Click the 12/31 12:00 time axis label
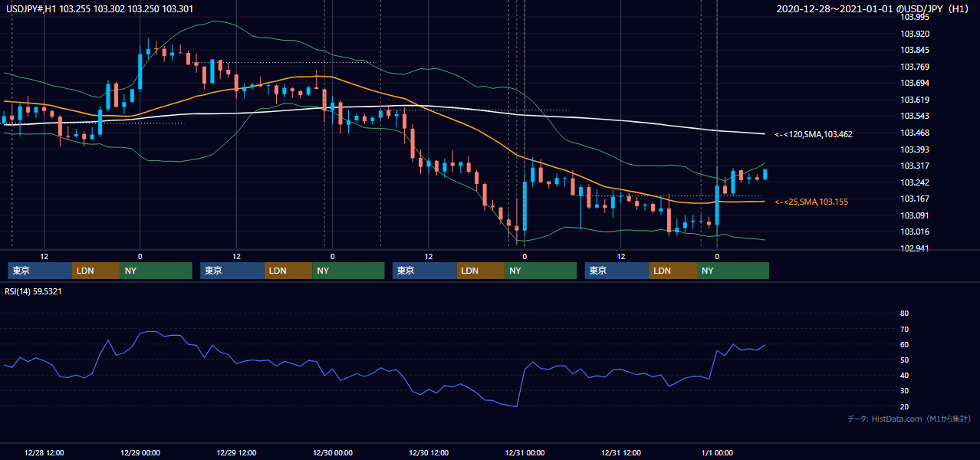The width and height of the screenshot is (980, 460). pyautogui.click(x=621, y=452)
